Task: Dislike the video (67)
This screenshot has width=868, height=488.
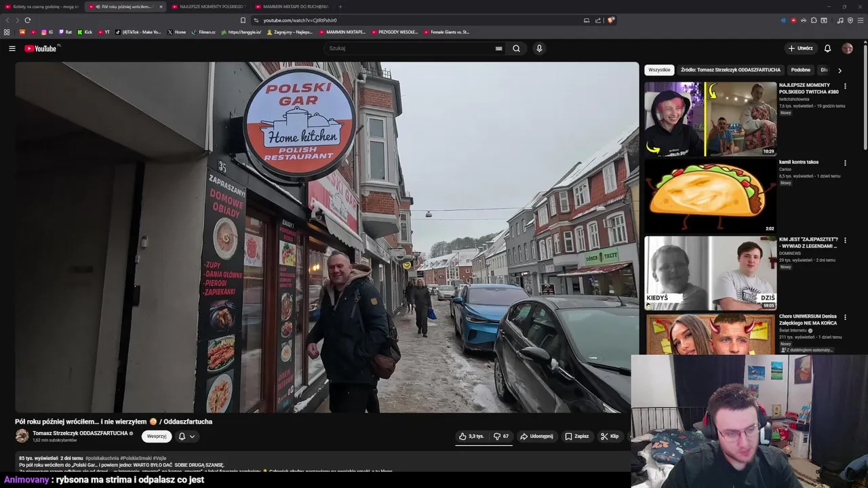Action: tap(501, 436)
